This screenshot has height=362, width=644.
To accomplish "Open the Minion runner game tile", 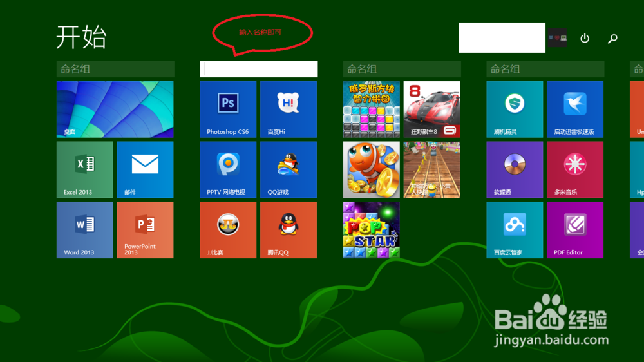I will click(x=432, y=169).
